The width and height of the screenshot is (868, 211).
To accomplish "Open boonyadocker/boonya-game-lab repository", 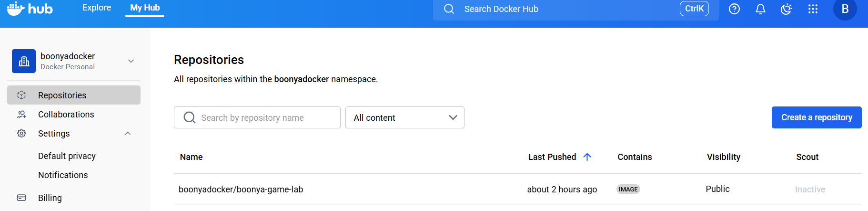I will click(241, 189).
